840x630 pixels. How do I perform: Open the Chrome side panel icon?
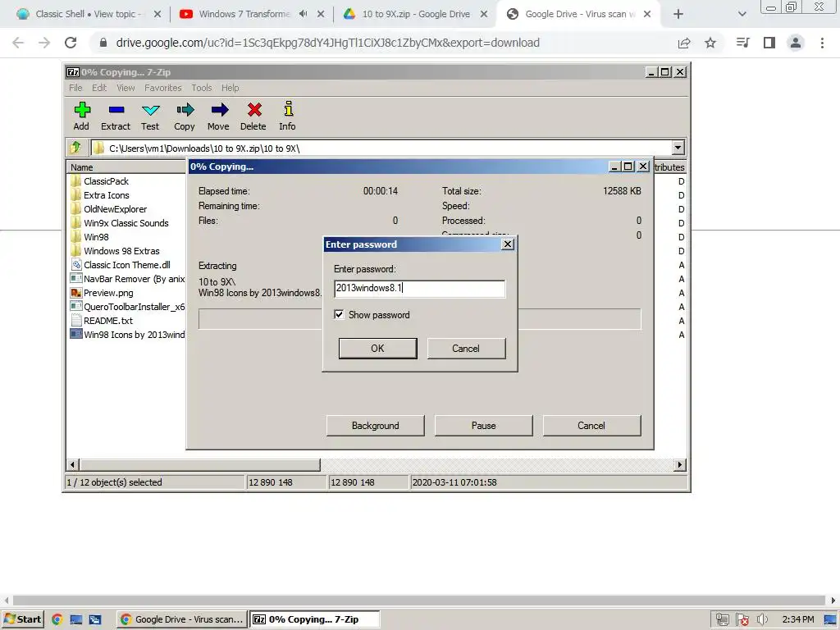coord(769,43)
